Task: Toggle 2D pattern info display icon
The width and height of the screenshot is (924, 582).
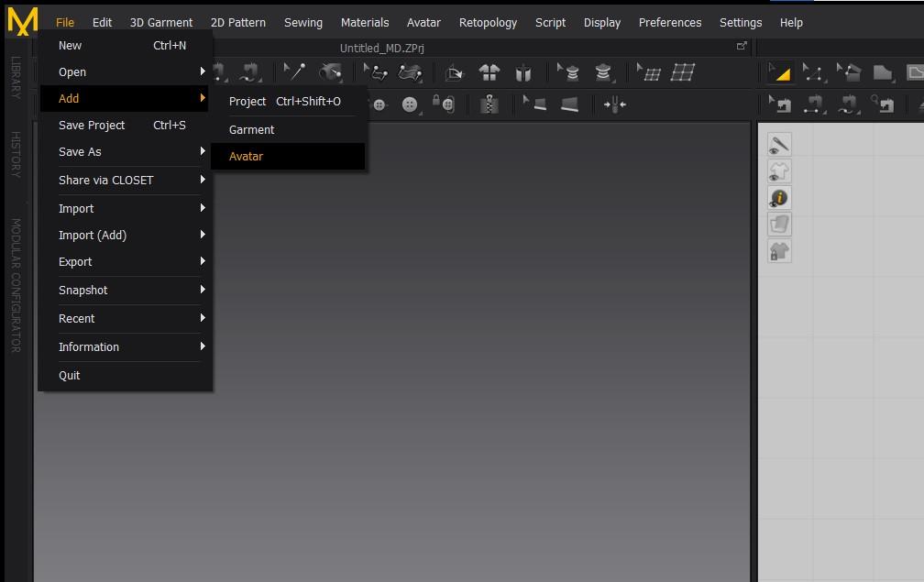Action: 779,198
